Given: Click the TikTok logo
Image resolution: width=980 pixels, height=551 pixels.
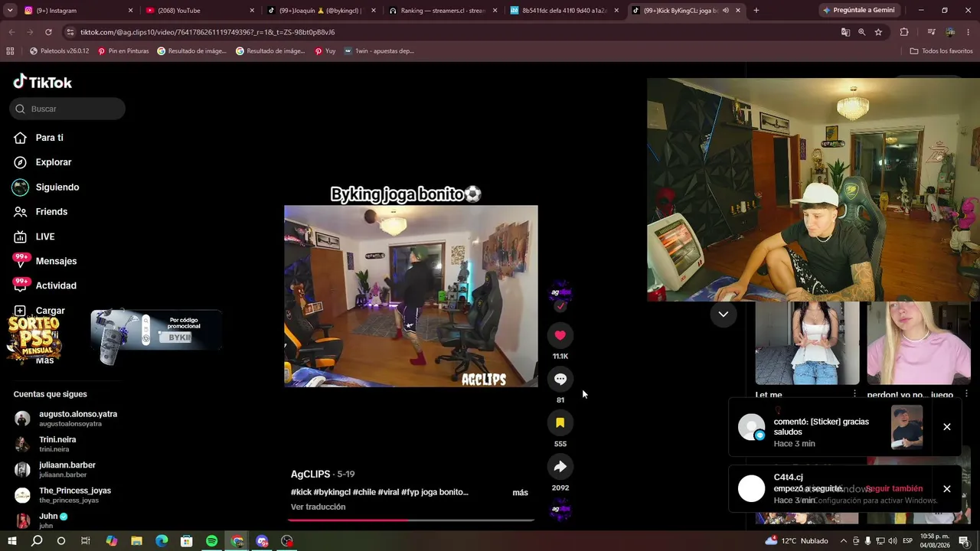Looking at the screenshot, I should pos(43,82).
